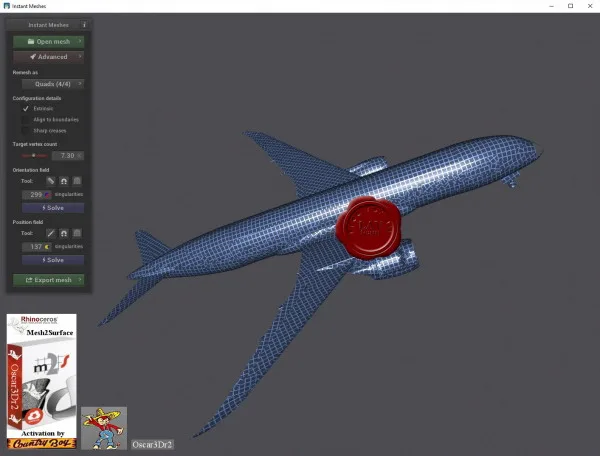Solve the Orientation field
Image resolution: width=600 pixels, height=456 pixels.
point(53,208)
